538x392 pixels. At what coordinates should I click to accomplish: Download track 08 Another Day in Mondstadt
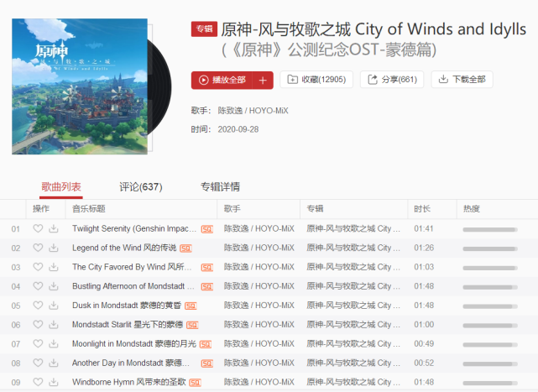(54, 363)
